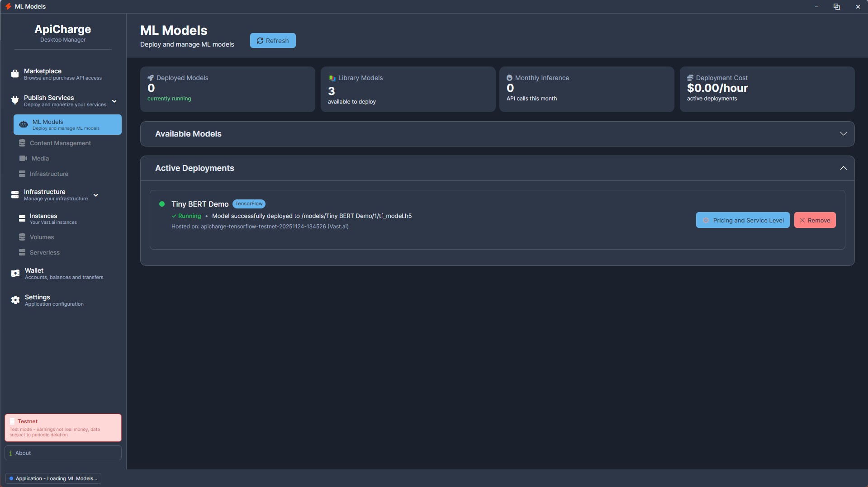The width and height of the screenshot is (868, 487).
Task: Open Settings via the gear icon
Action: click(15, 300)
